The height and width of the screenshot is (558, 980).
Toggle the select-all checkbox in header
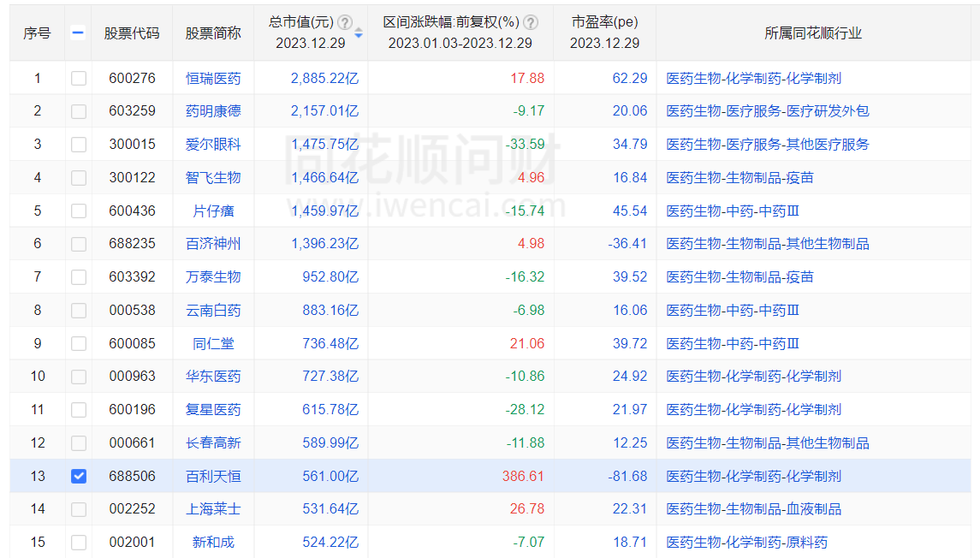pyautogui.click(x=78, y=33)
